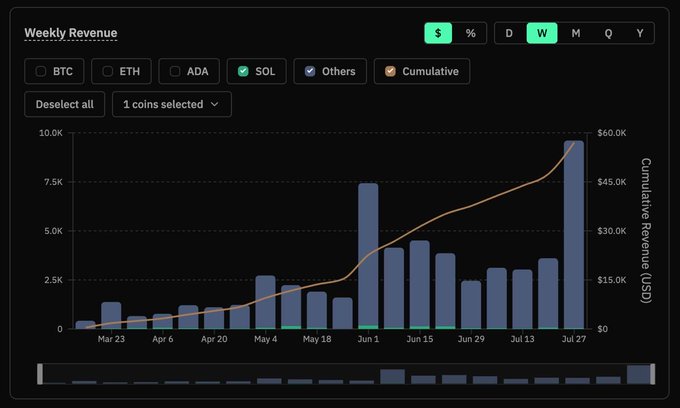Click the 'Apr 6' axis label

pyautogui.click(x=163, y=339)
